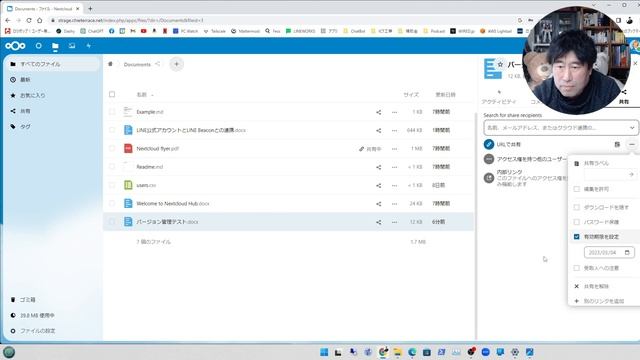This screenshot has width=640, height=360.
Task: Open the three-dot menu for Welcome to Nextcloud Hub.docx
Action: pyautogui.click(x=394, y=204)
